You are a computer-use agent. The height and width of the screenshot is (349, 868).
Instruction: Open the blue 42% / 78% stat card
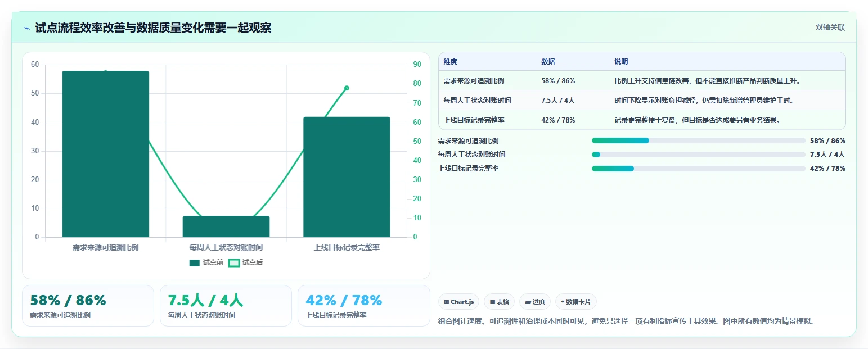pos(363,306)
